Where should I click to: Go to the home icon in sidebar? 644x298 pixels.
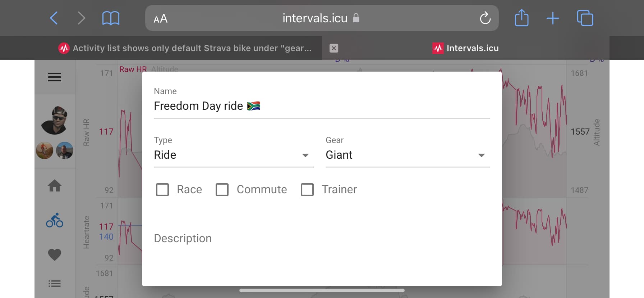pyautogui.click(x=55, y=186)
